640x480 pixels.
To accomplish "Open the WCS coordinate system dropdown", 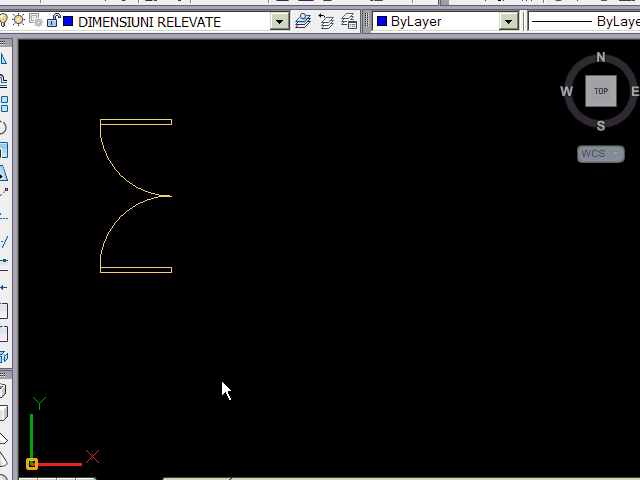I will click(x=600, y=154).
